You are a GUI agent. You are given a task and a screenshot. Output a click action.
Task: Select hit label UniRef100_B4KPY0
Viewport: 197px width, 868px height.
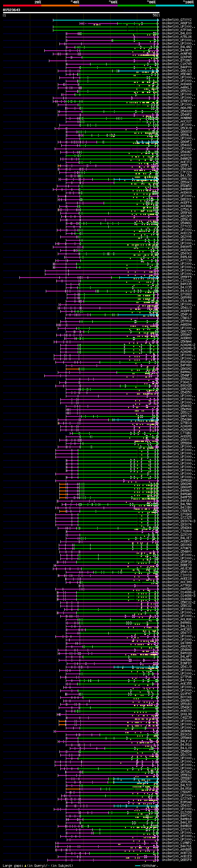(177, 67)
